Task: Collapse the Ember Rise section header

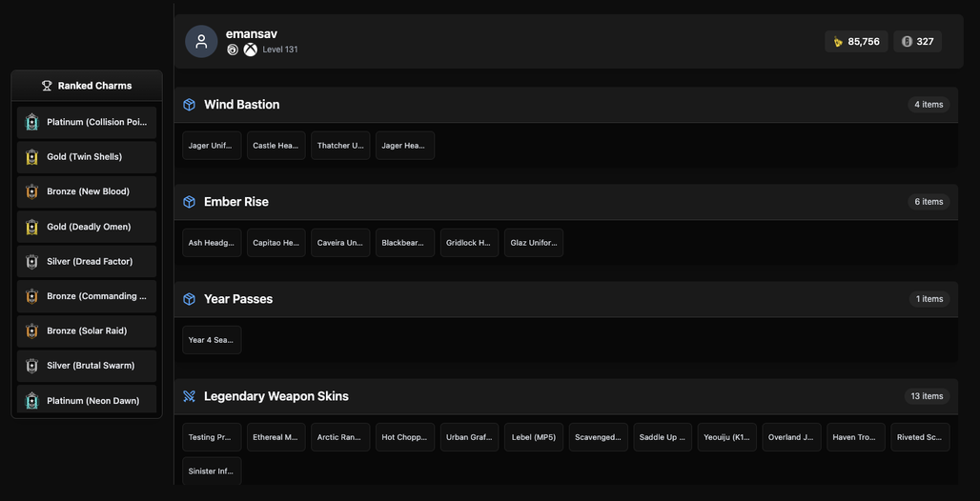Action: [565, 202]
